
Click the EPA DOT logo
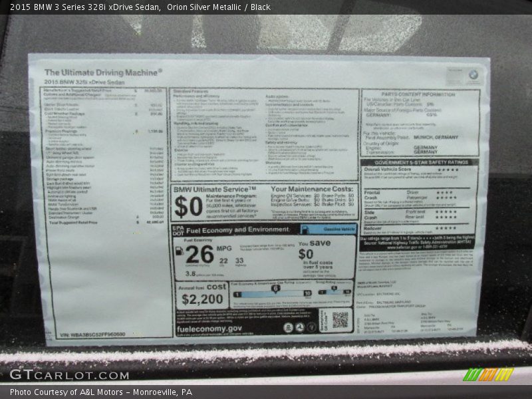tap(178, 228)
